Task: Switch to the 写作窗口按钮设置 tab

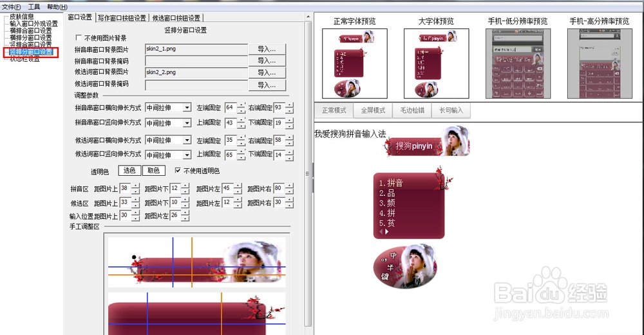Action: 122,18
